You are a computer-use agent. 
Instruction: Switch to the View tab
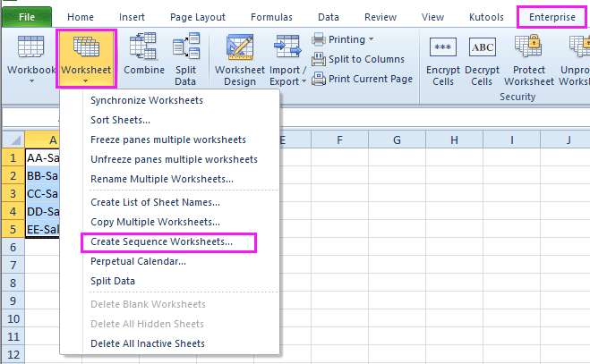point(432,17)
